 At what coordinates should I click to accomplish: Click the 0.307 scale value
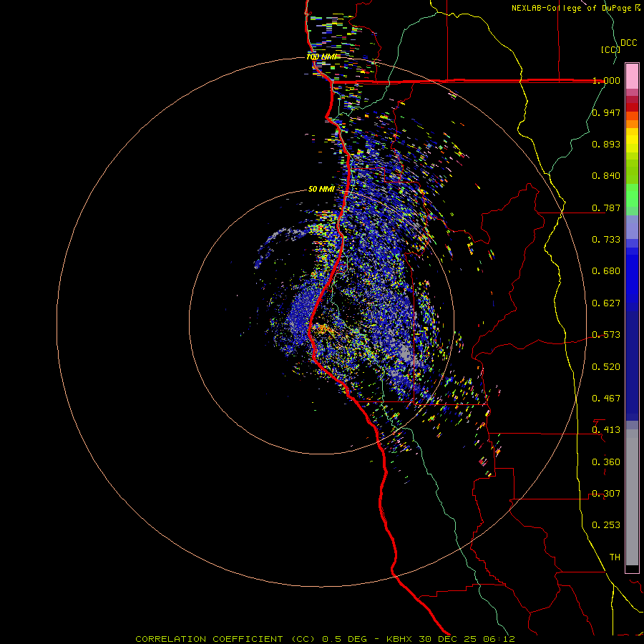[606, 494]
